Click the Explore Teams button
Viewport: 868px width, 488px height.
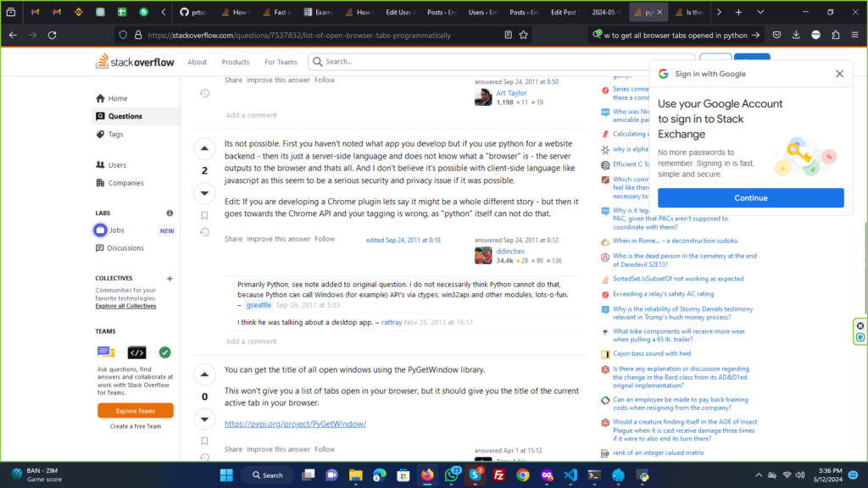coord(136,410)
